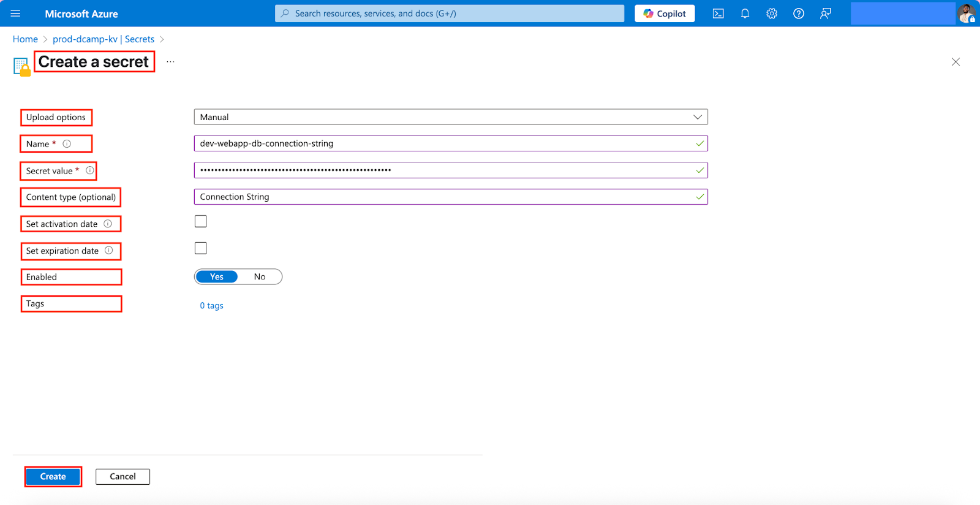980x505 pixels.
Task: Open the ellipsis more options menu
Action: (170, 62)
